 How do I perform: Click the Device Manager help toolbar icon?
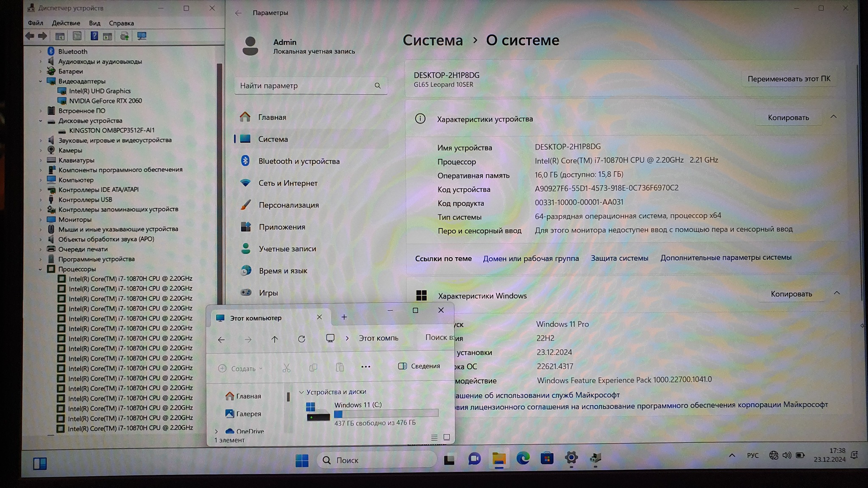[x=94, y=36]
